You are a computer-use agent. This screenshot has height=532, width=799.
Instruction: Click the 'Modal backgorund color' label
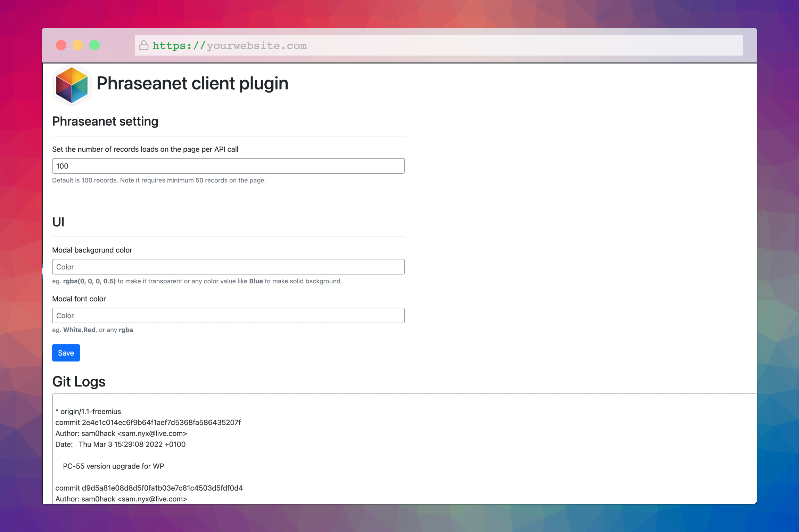coord(92,250)
